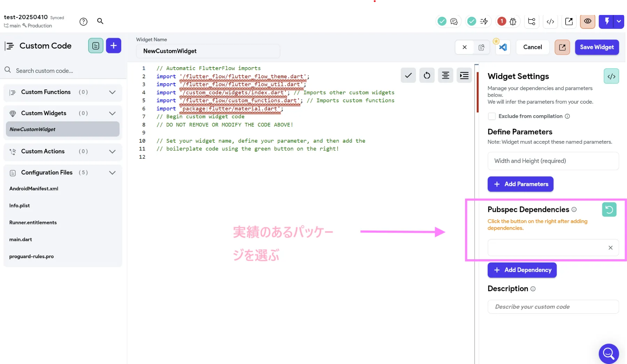This screenshot has width=627, height=364.
Task: Click info icon beside Description
Action: click(x=533, y=289)
